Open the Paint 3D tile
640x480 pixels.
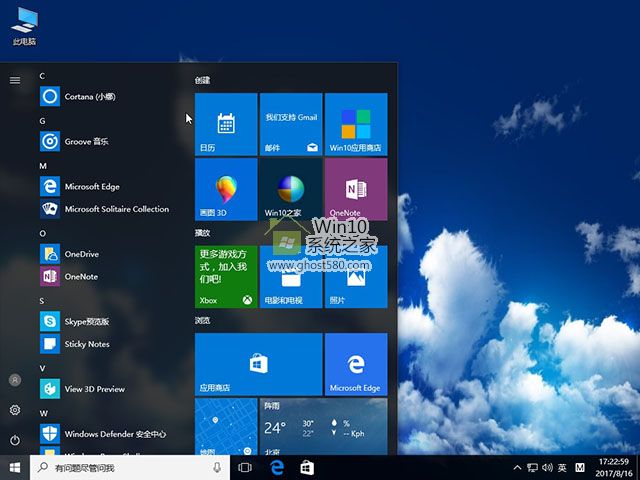(226, 189)
